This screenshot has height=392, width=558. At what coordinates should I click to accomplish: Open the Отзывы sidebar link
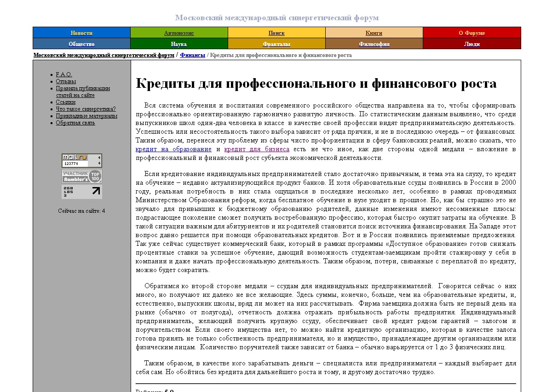tap(66, 81)
